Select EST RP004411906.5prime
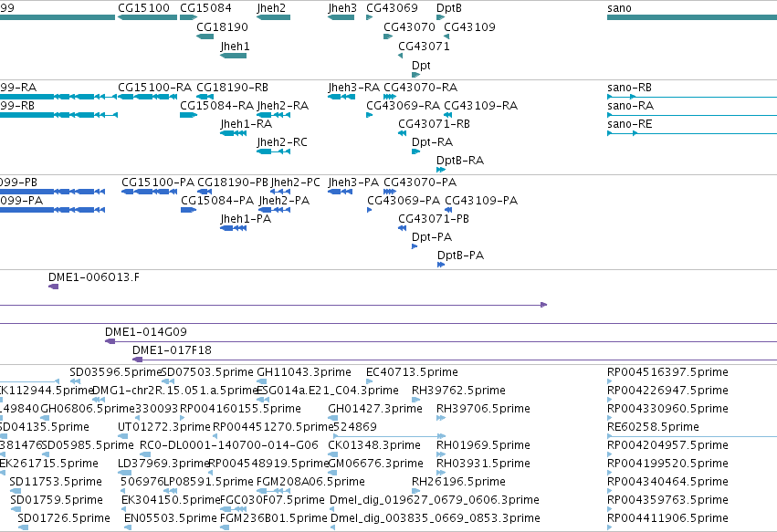The width and height of the screenshot is (777, 532). pos(667,519)
